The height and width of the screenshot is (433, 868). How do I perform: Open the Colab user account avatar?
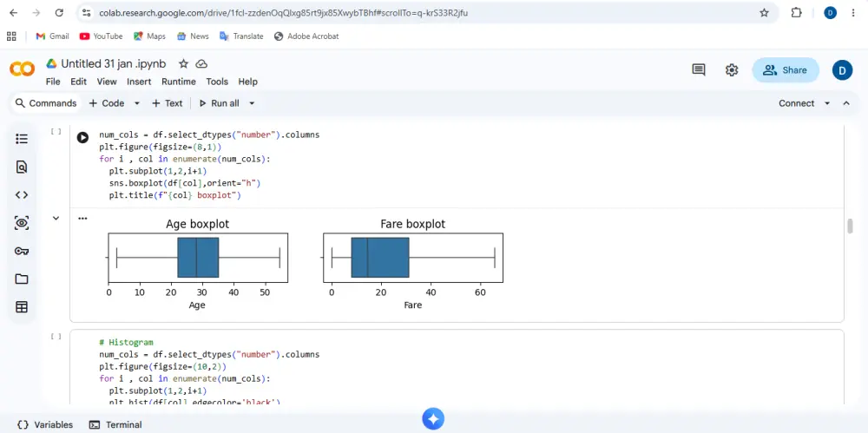tap(842, 69)
